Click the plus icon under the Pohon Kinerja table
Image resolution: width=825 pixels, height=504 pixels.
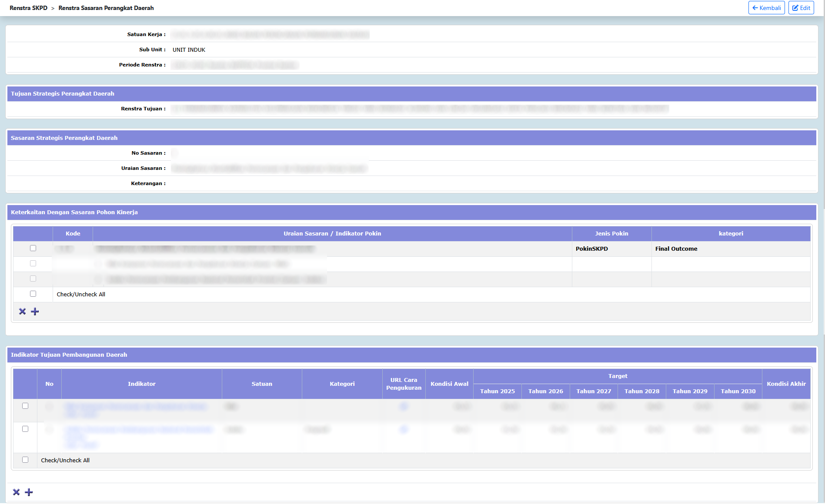point(35,312)
